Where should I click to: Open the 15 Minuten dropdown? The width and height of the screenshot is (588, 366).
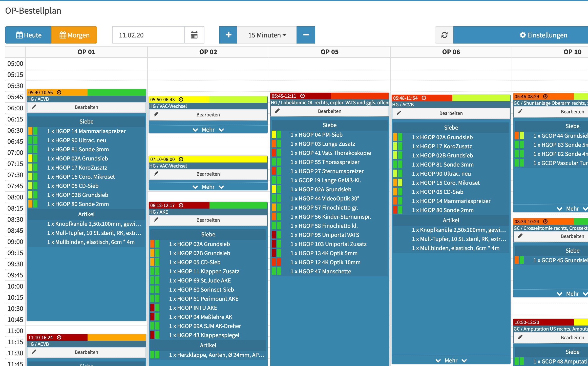tap(267, 35)
